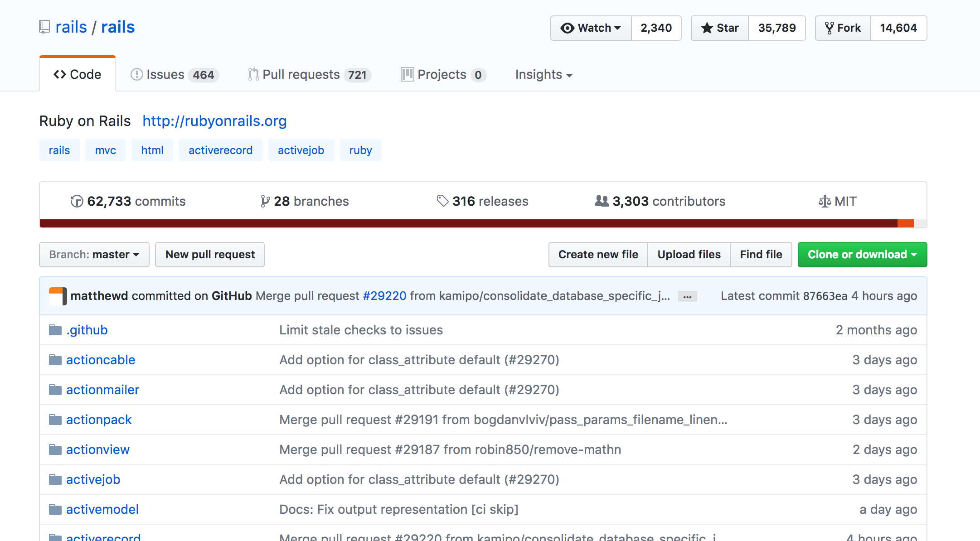980x541 pixels.
Task: Click New pull request button
Action: [x=210, y=255]
